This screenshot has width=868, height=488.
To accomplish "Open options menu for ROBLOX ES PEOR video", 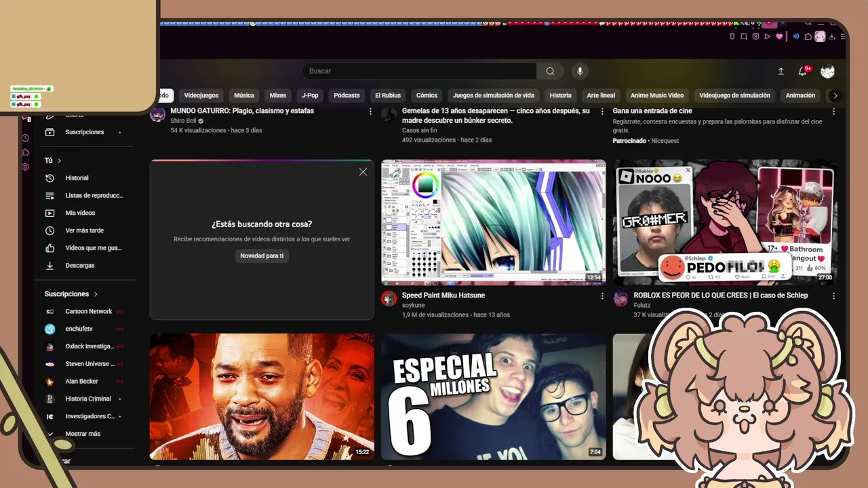I will coord(833,296).
